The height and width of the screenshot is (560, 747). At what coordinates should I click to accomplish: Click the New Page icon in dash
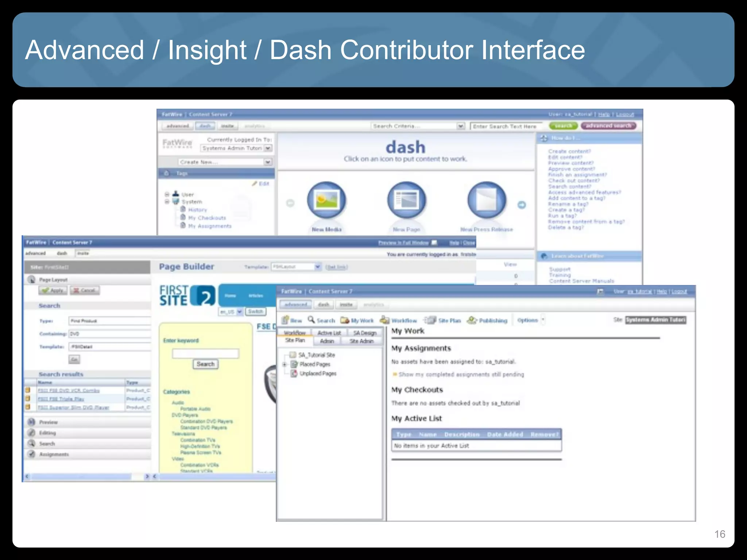pos(406,200)
